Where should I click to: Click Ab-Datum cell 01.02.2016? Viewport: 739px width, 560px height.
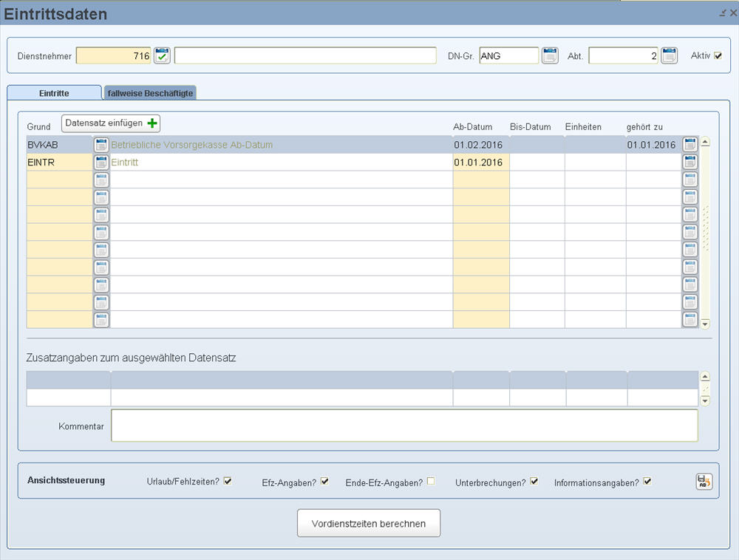click(x=481, y=145)
